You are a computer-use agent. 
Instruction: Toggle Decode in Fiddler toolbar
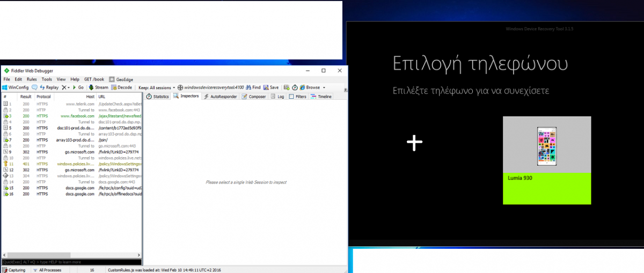(x=121, y=87)
